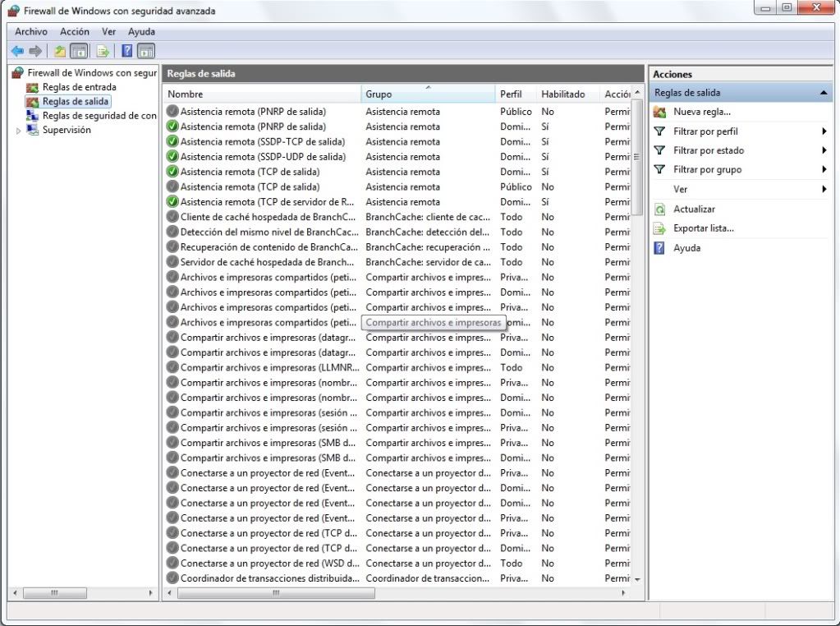Viewport: 840px width, 626px height.
Task: Click the grey status icon of Público PNRP de salida rule
Action: (x=172, y=111)
